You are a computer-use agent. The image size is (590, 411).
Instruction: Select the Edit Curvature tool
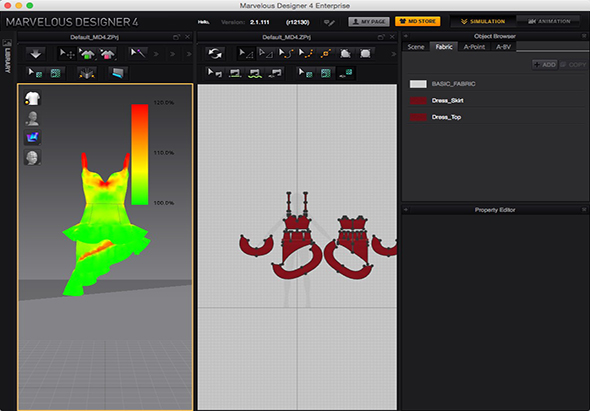coord(286,54)
